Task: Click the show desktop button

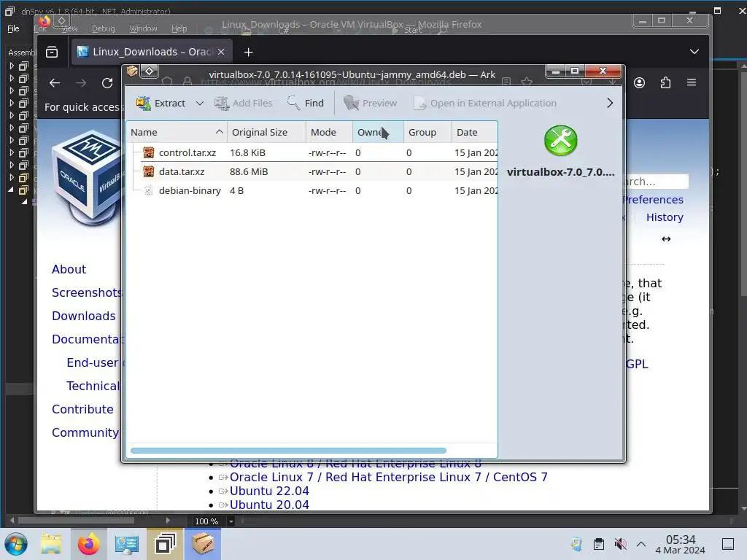Action: [728, 544]
